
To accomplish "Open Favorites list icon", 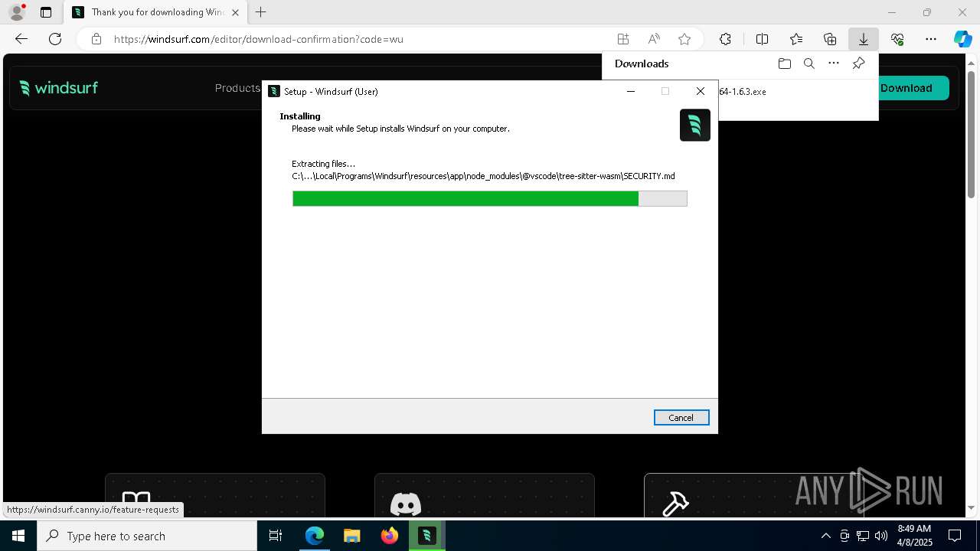I will (x=796, y=39).
